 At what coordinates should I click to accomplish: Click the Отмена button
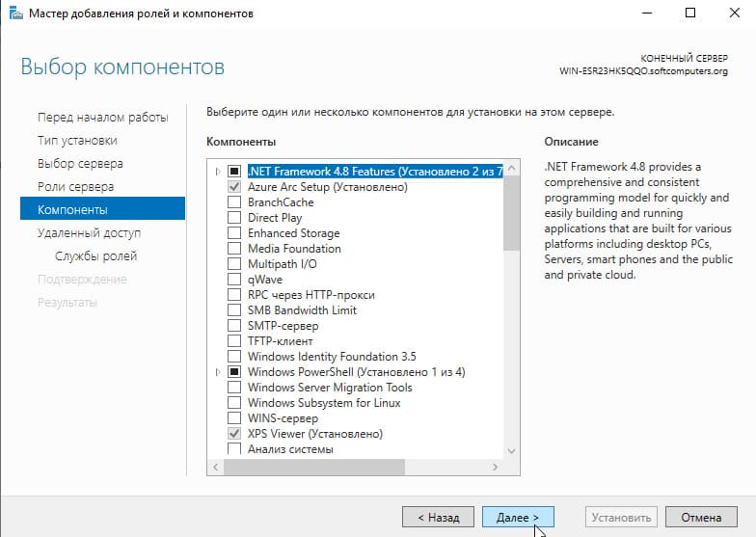tap(701, 517)
